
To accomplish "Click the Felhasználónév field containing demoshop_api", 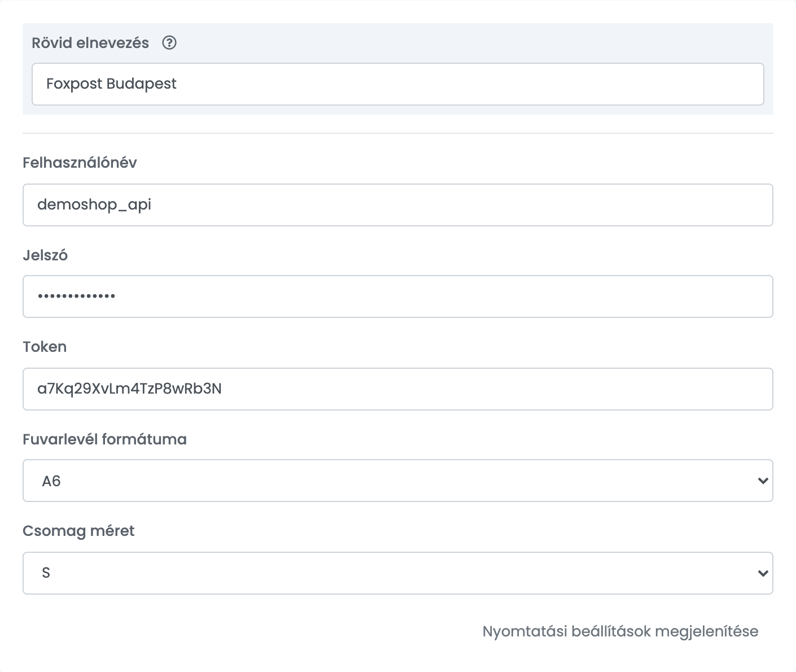I will tap(398, 205).
